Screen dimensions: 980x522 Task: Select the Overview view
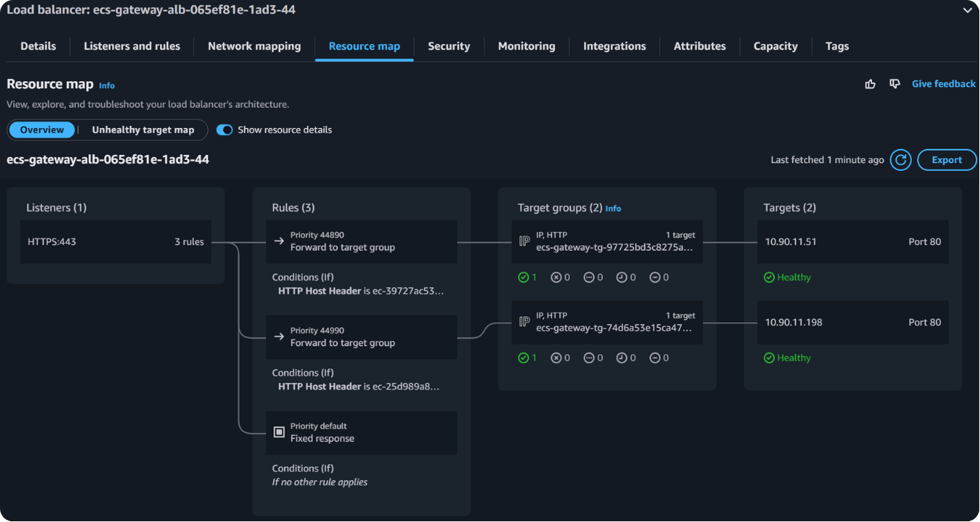[x=42, y=130]
